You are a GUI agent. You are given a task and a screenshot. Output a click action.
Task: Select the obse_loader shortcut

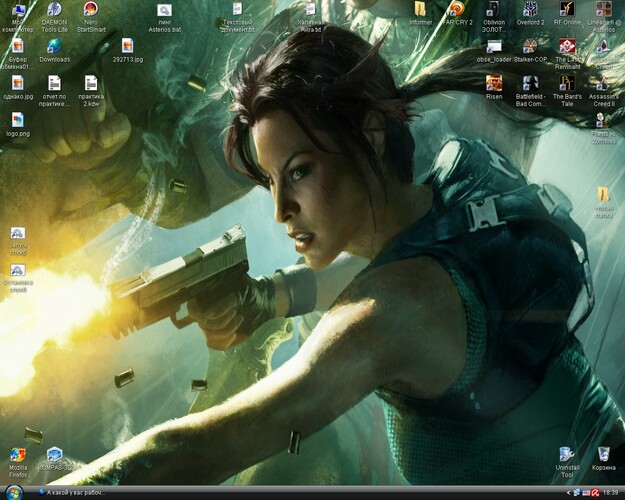coord(493,46)
